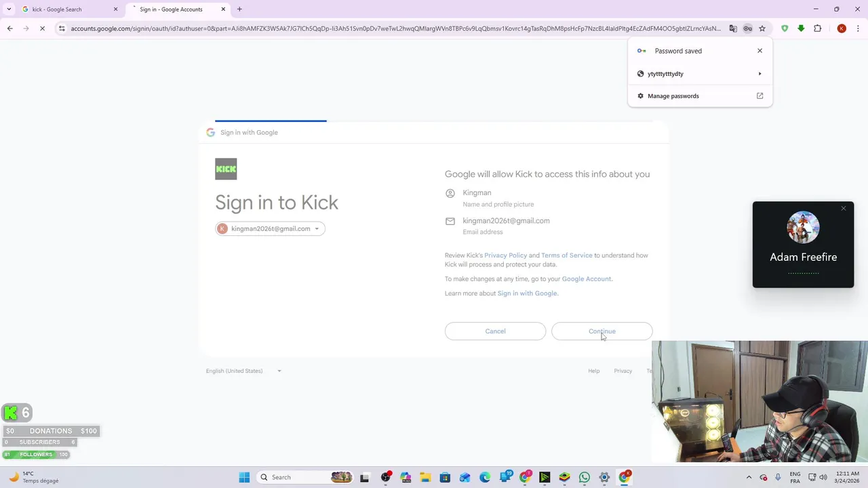Open the Google Account link
868x488 pixels.
coord(586,279)
